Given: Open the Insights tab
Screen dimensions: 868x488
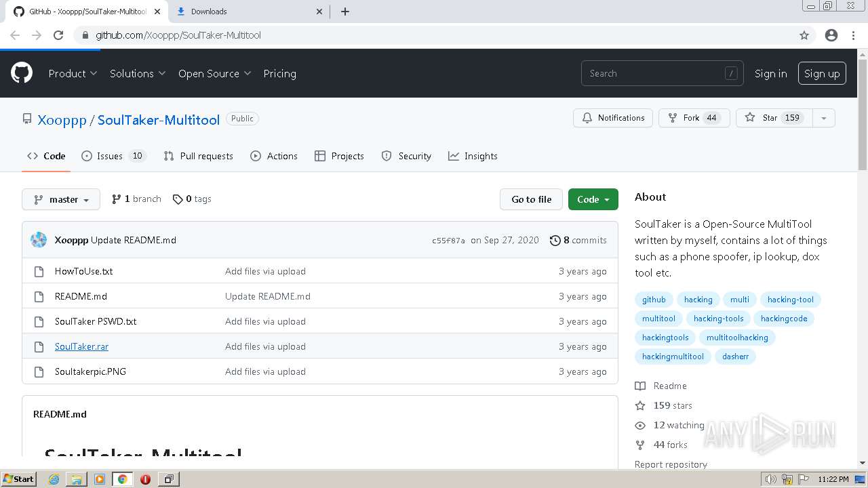Looking at the screenshot, I should point(473,156).
